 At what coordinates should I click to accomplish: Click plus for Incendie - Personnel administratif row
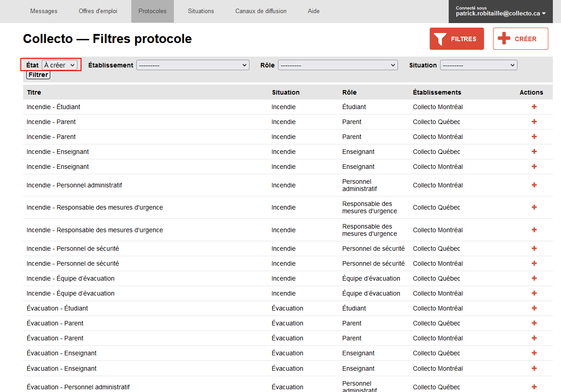(534, 185)
